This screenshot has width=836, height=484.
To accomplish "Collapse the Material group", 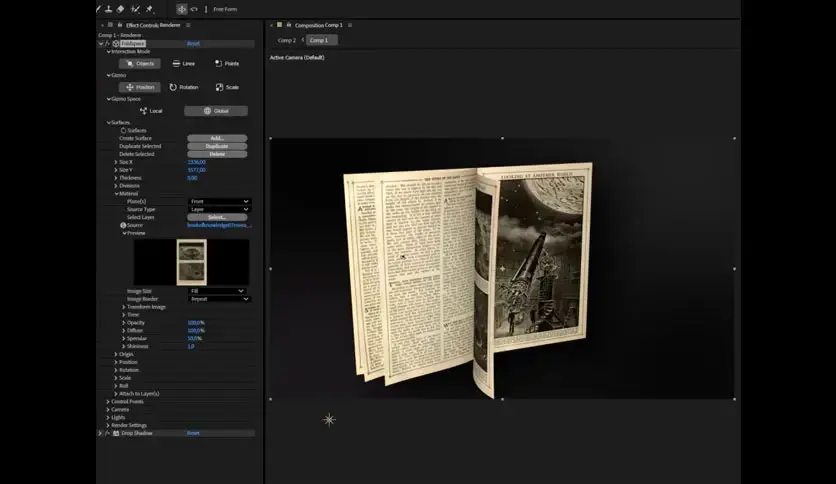I will (116, 194).
